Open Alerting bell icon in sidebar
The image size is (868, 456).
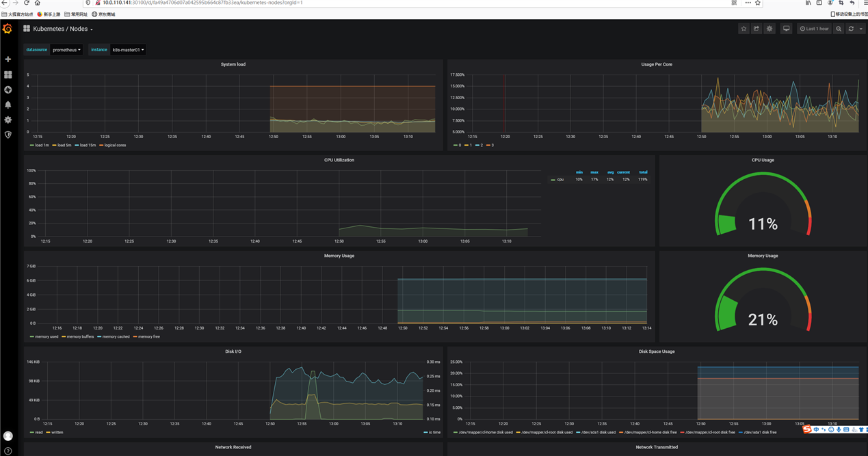pyautogui.click(x=8, y=105)
